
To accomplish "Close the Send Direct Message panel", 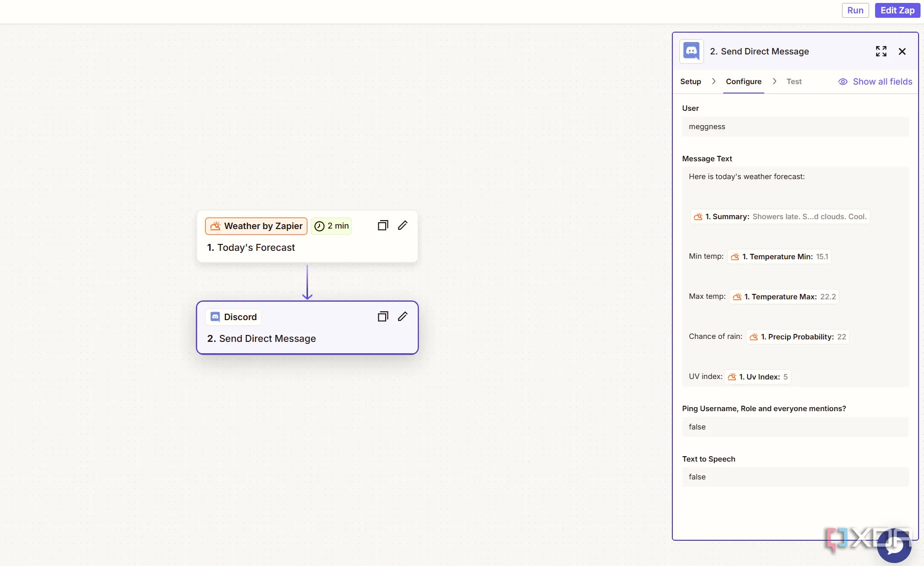I will pyautogui.click(x=902, y=51).
